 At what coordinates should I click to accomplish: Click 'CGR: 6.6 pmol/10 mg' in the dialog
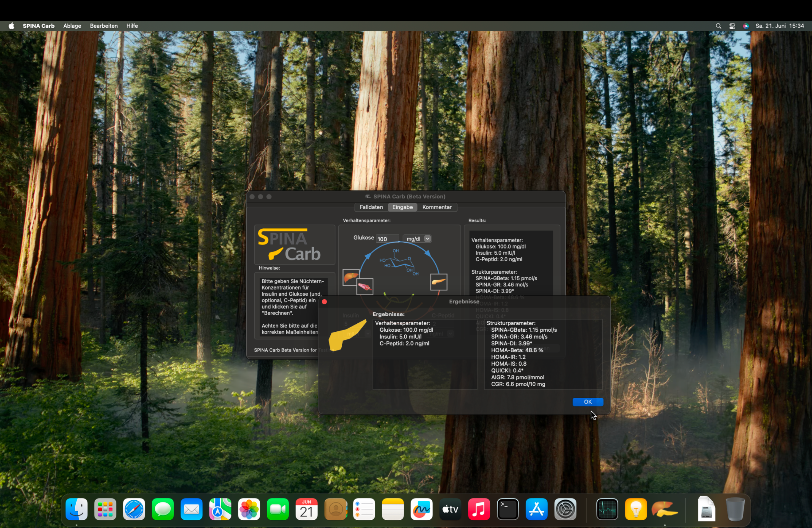[518, 384]
